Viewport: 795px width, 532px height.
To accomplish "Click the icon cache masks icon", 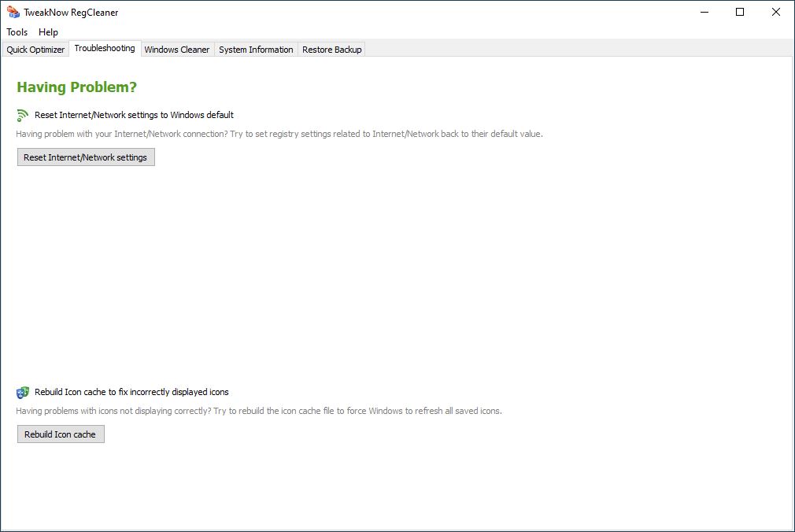I will (x=22, y=393).
